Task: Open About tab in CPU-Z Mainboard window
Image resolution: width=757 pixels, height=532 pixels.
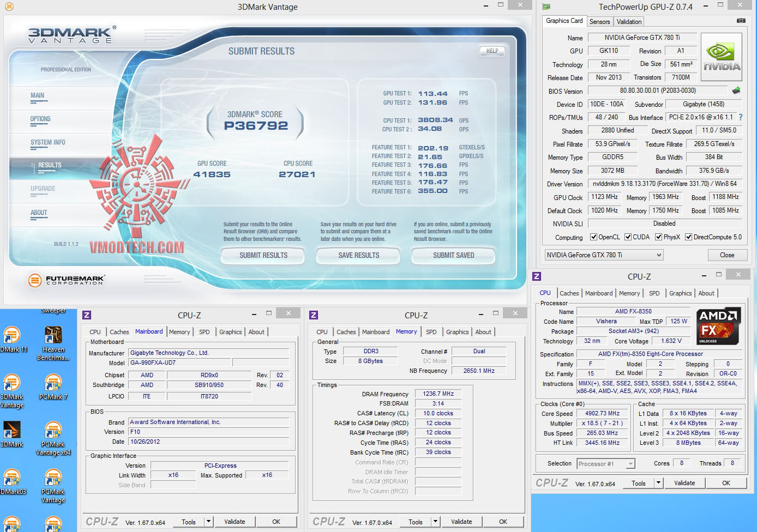Action: click(256, 332)
